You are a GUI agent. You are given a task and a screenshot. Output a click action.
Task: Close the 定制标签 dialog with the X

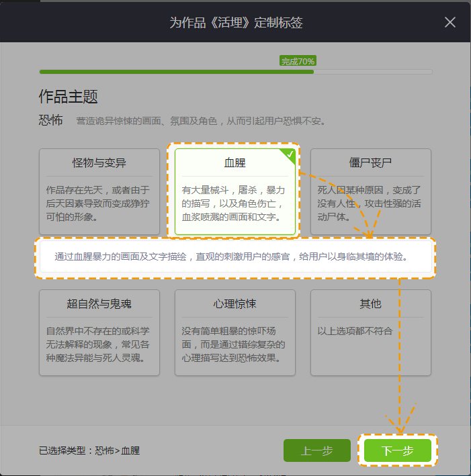coord(450,22)
